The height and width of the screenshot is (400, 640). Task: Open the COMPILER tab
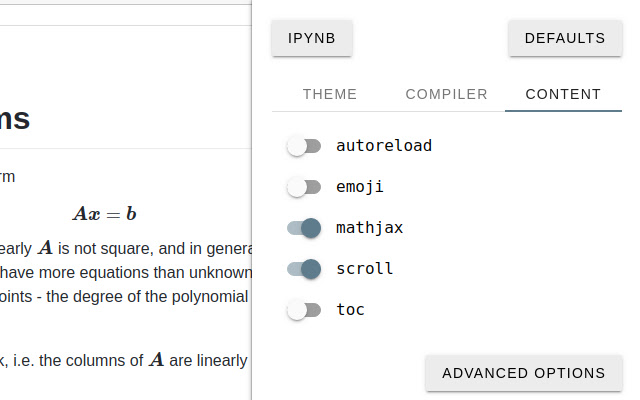click(446, 95)
